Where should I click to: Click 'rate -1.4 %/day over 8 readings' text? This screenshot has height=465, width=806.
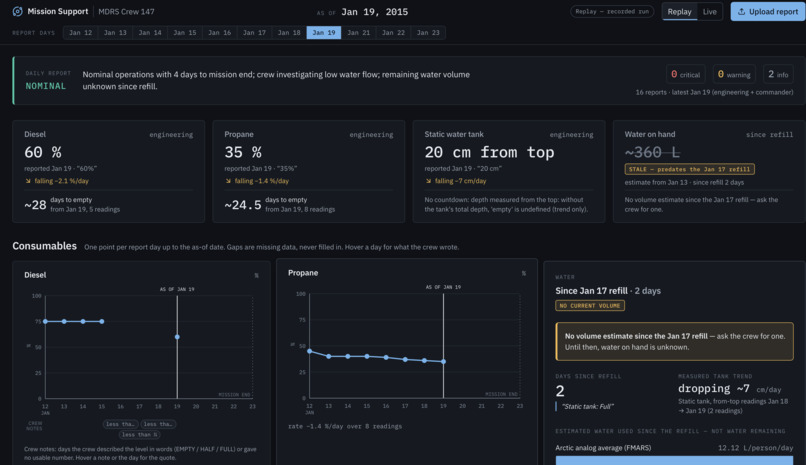[x=345, y=426]
